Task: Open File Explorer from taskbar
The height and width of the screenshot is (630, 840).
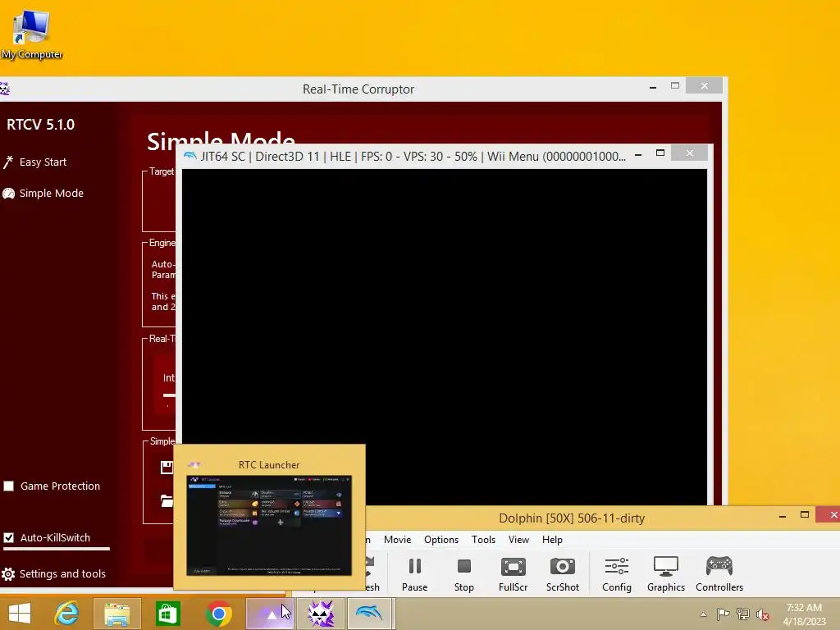Action: [x=117, y=614]
